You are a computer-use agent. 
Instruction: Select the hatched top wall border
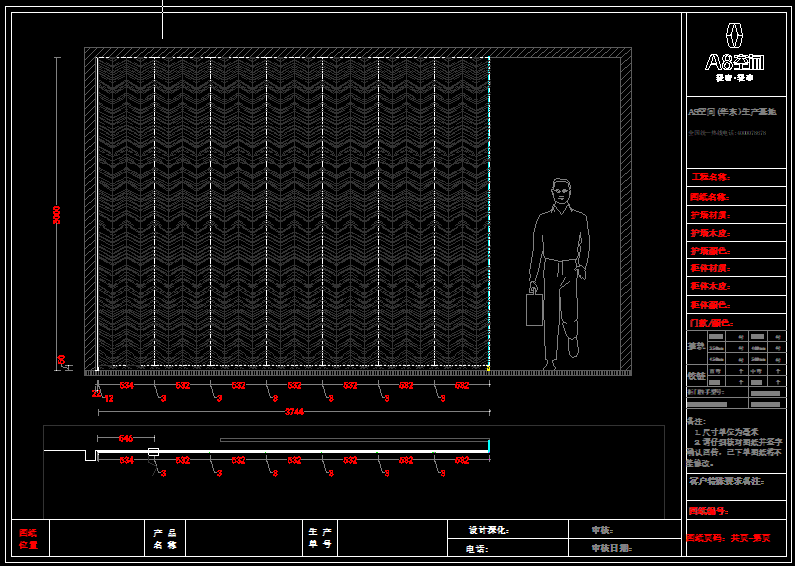point(357,52)
